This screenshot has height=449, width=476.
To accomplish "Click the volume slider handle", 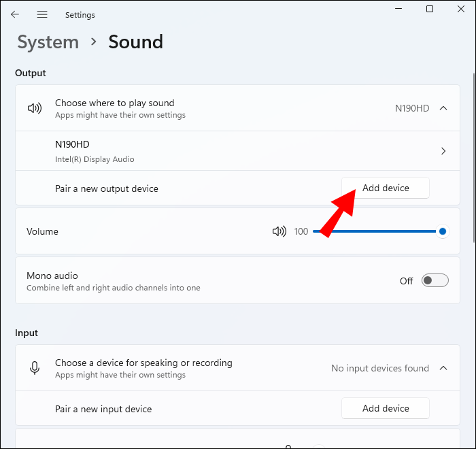I will 443,231.
